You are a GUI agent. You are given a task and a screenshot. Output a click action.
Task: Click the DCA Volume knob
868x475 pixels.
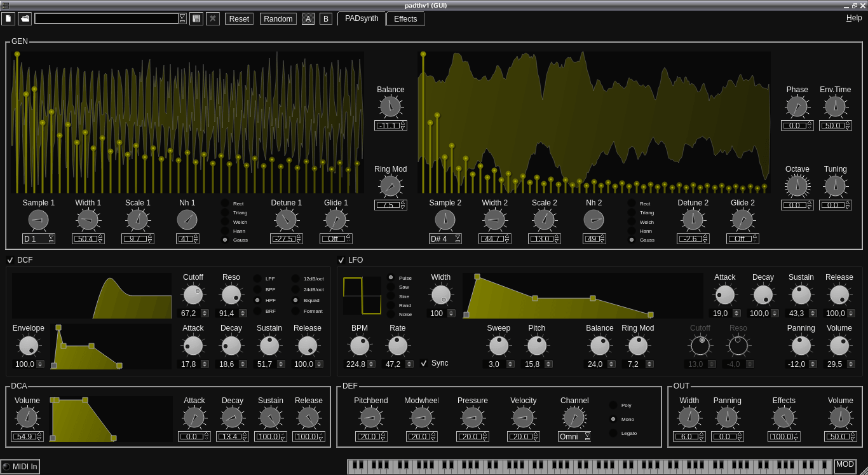point(27,418)
